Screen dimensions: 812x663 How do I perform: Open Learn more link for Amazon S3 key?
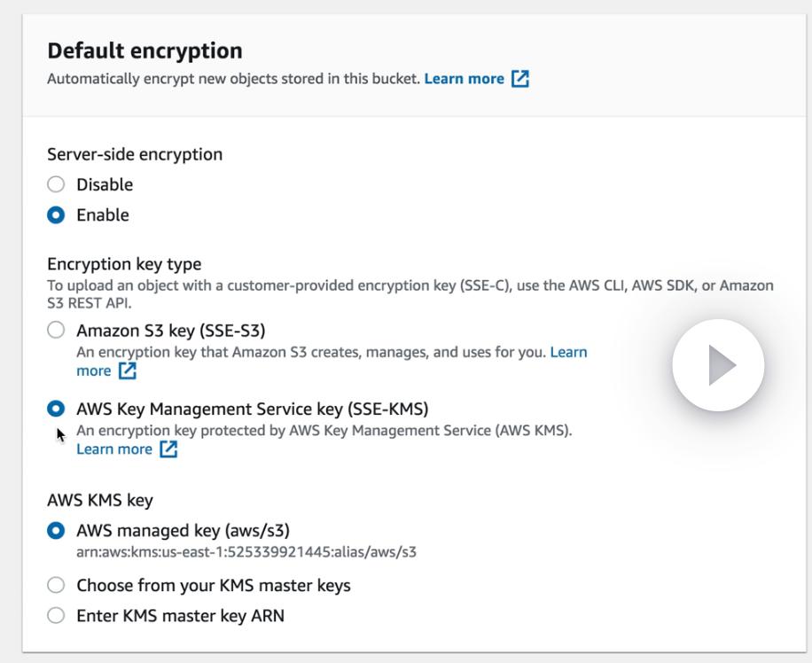click(x=568, y=352)
